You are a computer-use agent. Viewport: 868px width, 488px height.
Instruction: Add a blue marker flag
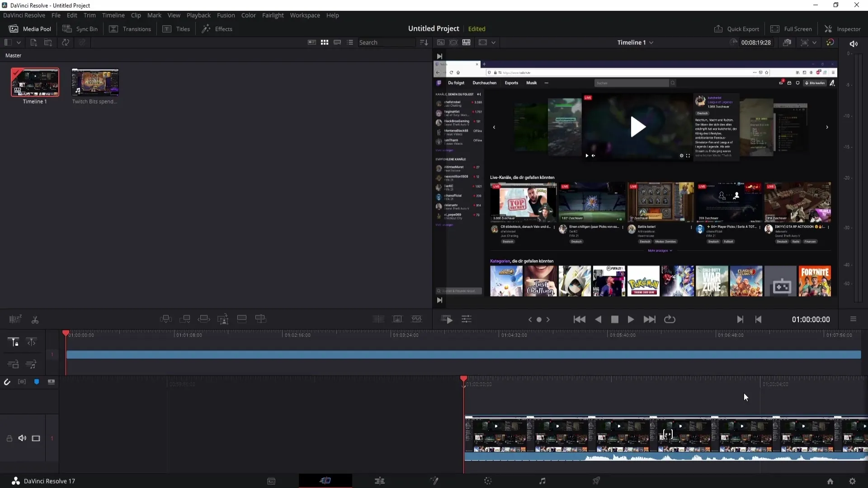click(x=37, y=382)
